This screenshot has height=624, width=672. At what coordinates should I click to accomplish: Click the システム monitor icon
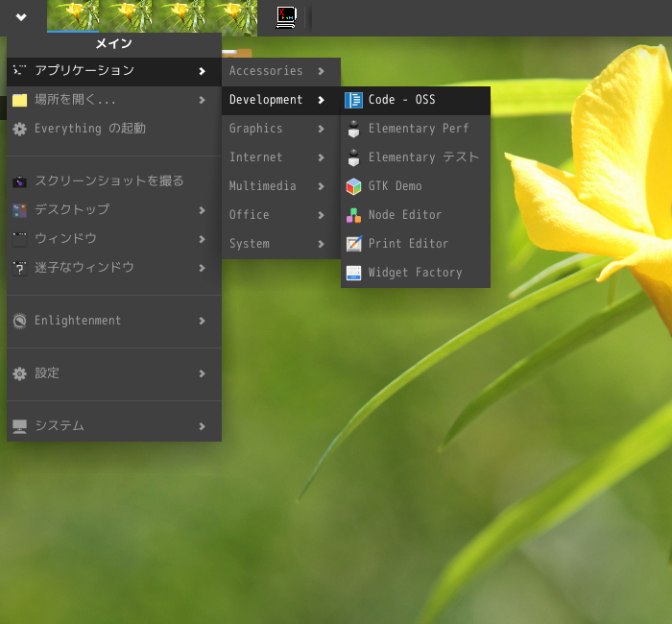click(20, 426)
